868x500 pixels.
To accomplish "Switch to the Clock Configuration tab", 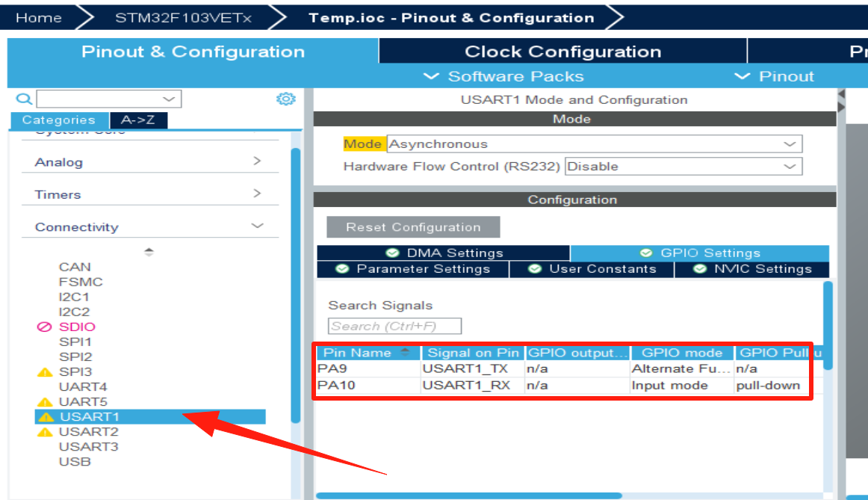I will tap(562, 52).
